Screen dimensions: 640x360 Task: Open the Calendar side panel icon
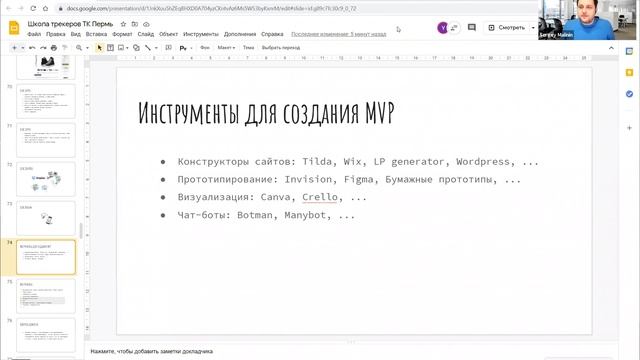click(x=629, y=51)
